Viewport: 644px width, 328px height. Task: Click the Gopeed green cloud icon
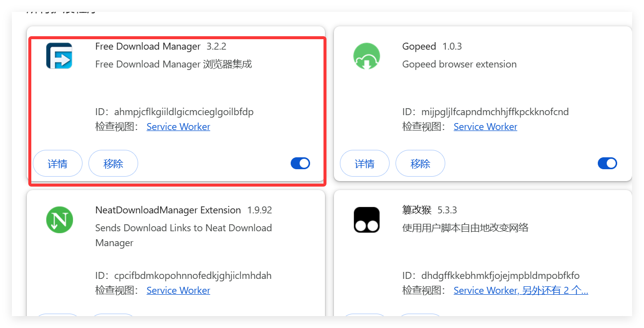pos(367,56)
